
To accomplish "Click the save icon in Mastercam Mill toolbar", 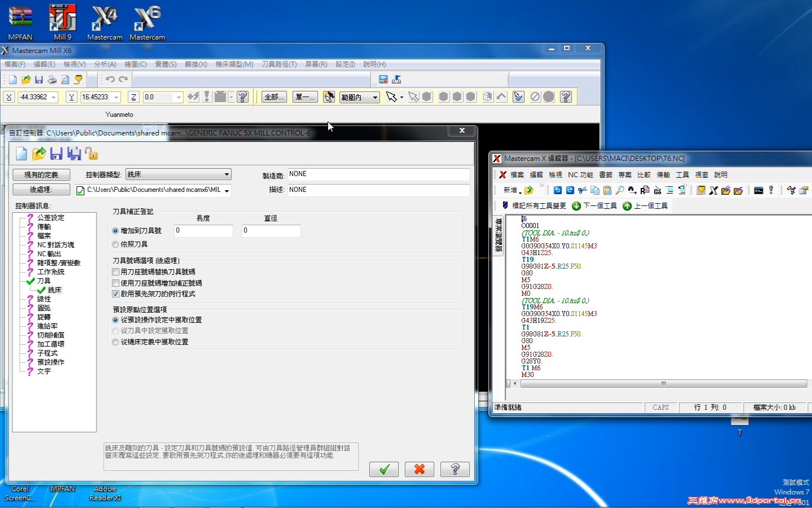I will coord(39,80).
